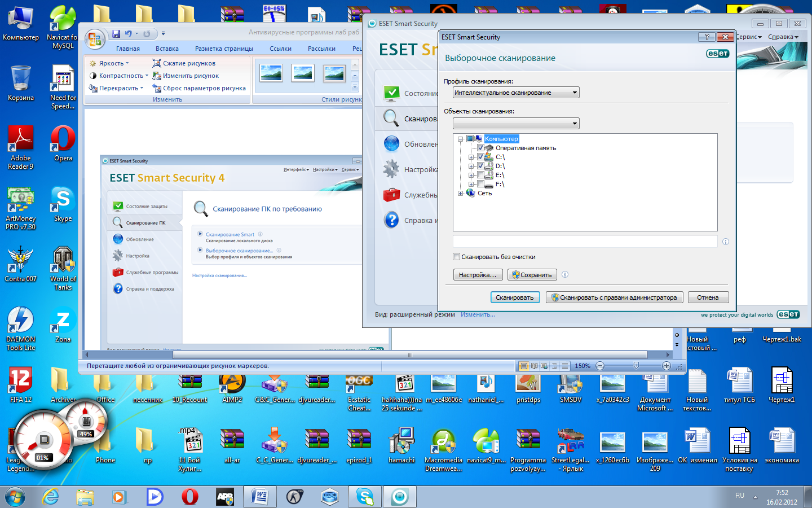Click the Сохранить profile button
This screenshot has width=812, height=508.
532,275
